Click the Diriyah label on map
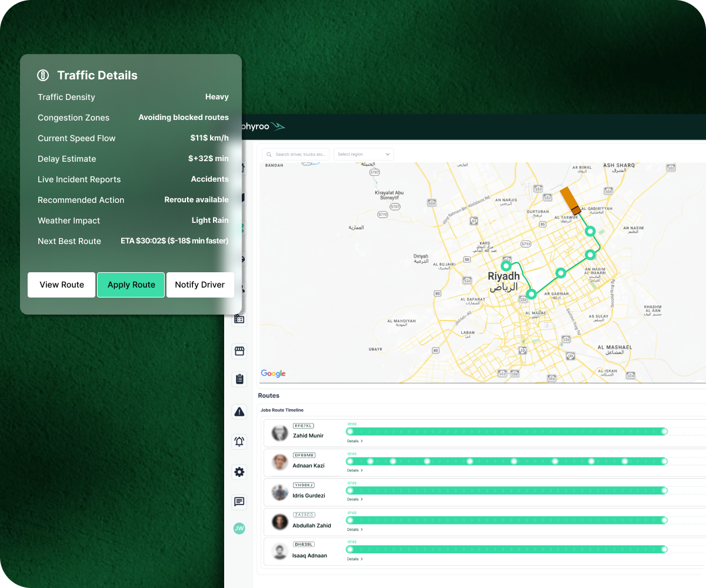Screen dimensions: 706x588 tap(421, 257)
